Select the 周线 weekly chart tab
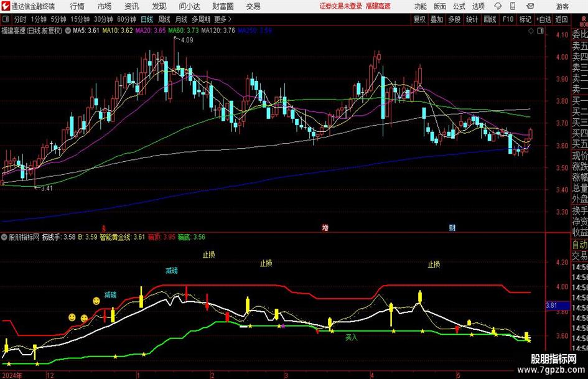Viewport: 588px width, 379px height. tap(164, 19)
